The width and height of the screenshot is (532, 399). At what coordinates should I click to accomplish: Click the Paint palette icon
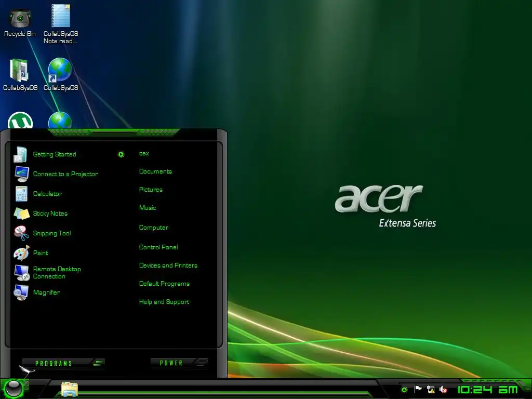click(x=21, y=253)
